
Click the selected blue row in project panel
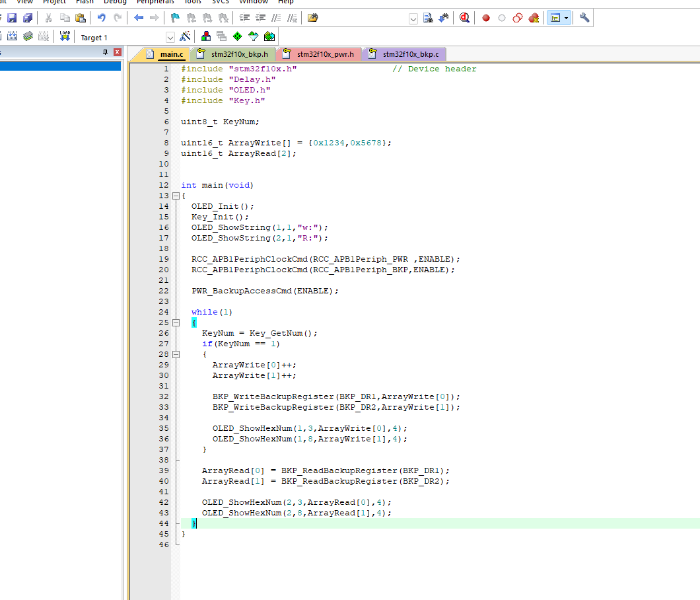[60, 66]
